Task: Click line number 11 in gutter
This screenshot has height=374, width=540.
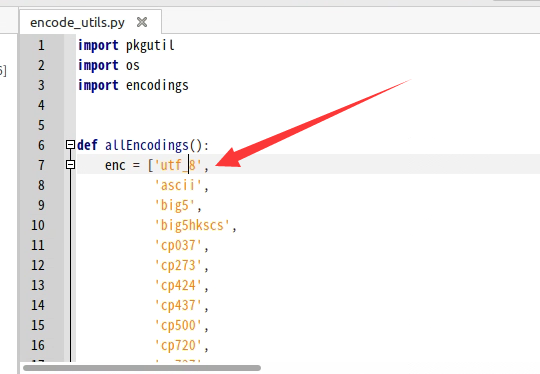Action: pyautogui.click(x=38, y=245)
